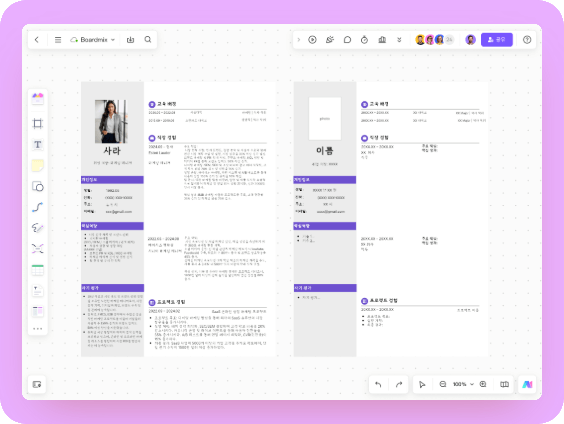Show more tools via ellipsis
This screenshot has height=424, width=564.
tap(37, 328)
